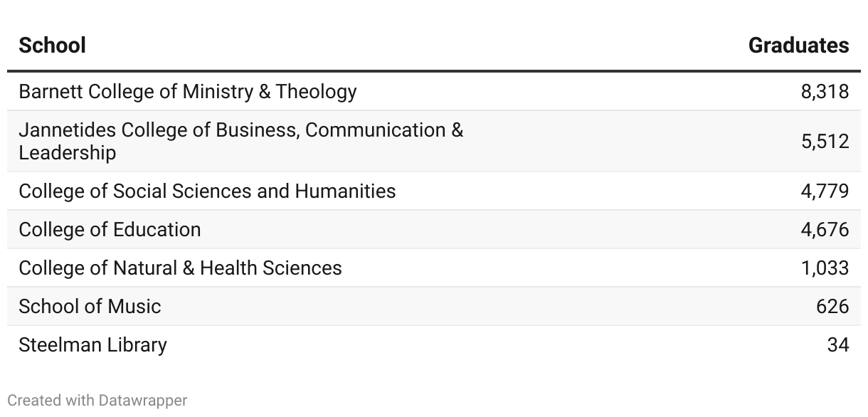Select the 1,033 graduates value

[x=825, y=268]
